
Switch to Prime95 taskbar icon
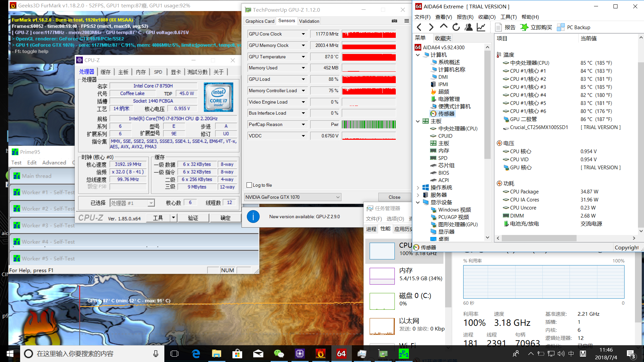tap(404, 354)
